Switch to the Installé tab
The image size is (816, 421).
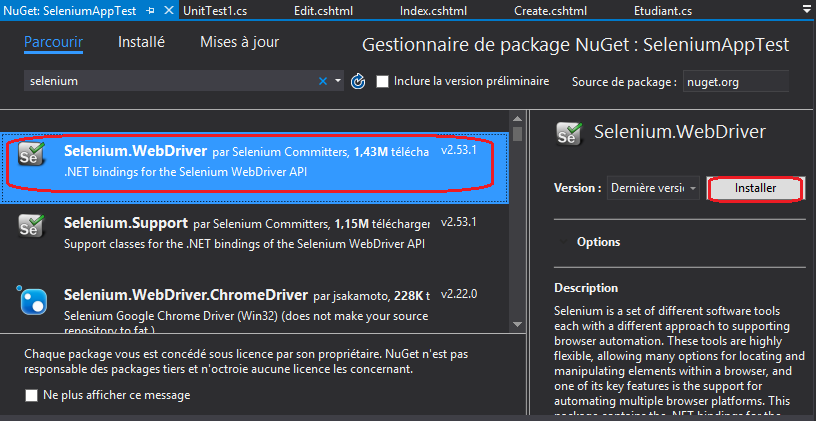[x=141, y=42]
